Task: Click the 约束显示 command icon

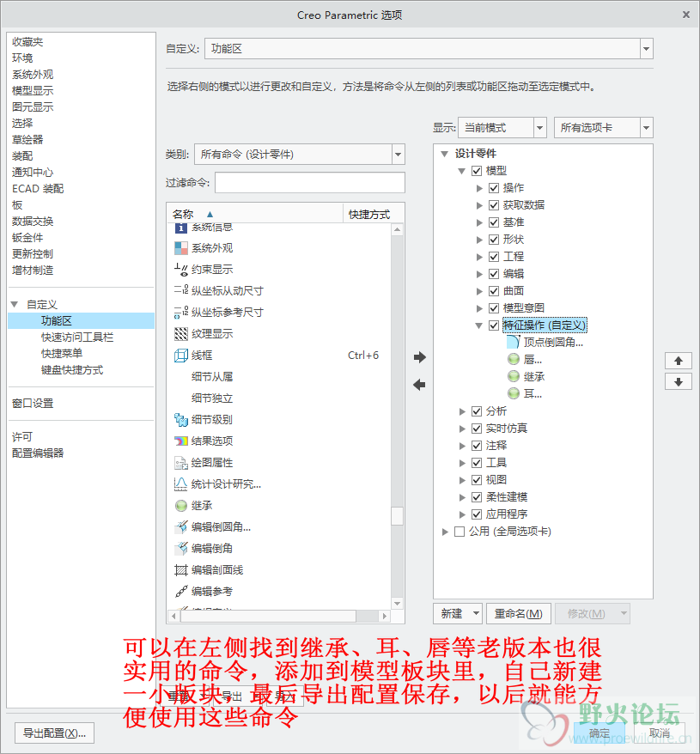Action: (181, 270)
